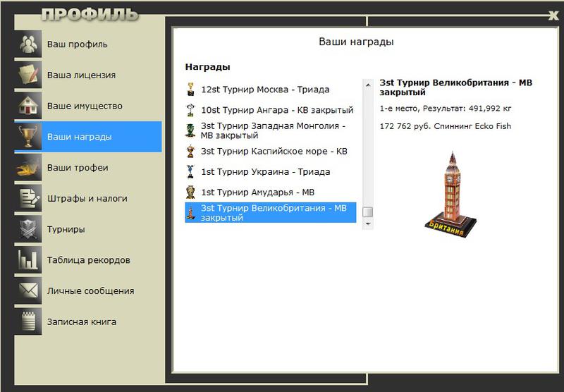Screen dimensions: 564x392
Task: Click the house icon beside Ваше имущество
Action: click(x=28, y=106)
